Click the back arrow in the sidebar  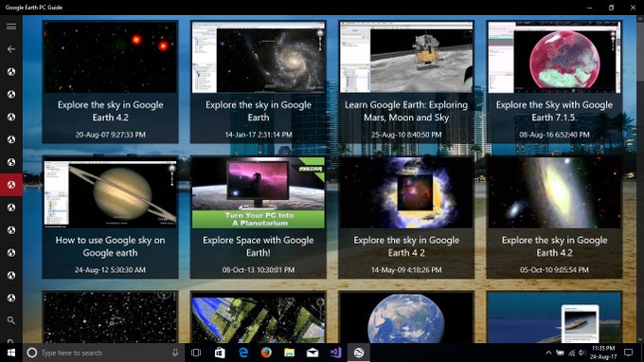[11, 49]
